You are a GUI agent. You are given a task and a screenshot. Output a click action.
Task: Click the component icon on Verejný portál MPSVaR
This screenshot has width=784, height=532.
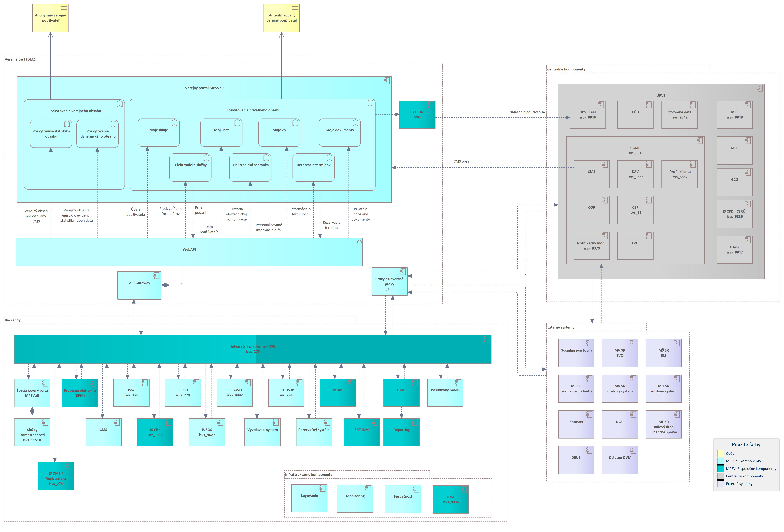pyautogui.click(x=387, y=81)
